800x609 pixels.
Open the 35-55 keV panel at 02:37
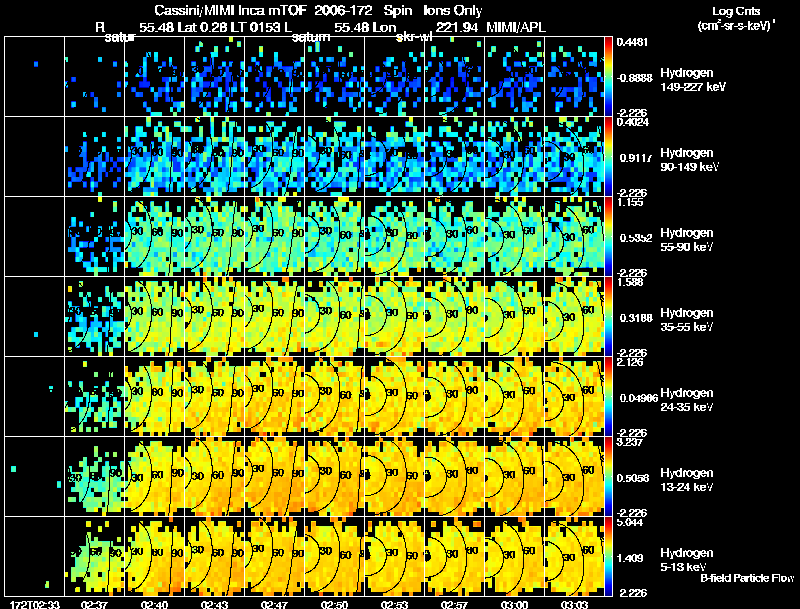click(95, 316)
